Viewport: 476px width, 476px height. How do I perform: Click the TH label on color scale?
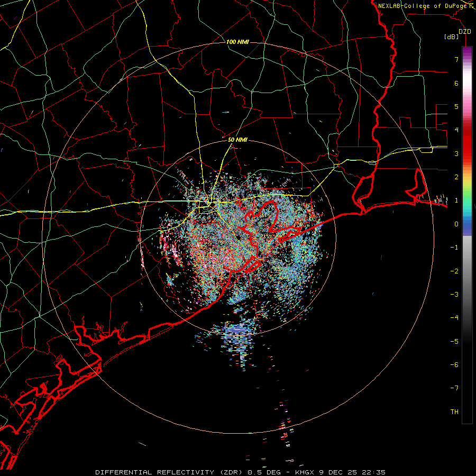pos(454,411)
